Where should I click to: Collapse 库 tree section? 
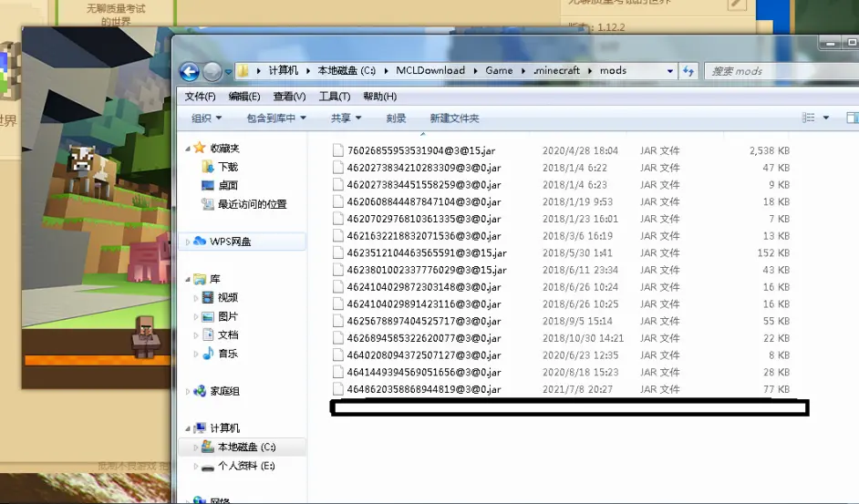[x=187, y=280]
